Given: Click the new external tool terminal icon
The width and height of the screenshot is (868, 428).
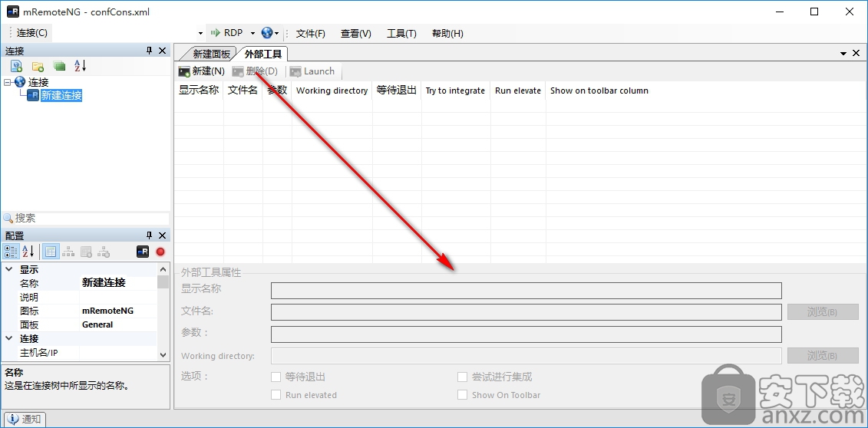Looking at the screenshot, I should coord(184,71).
